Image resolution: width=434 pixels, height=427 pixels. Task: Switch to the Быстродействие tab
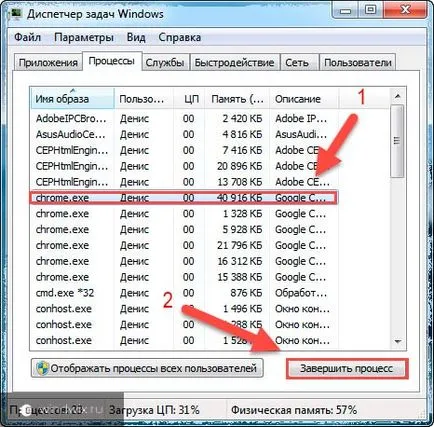tap(234, 62)
